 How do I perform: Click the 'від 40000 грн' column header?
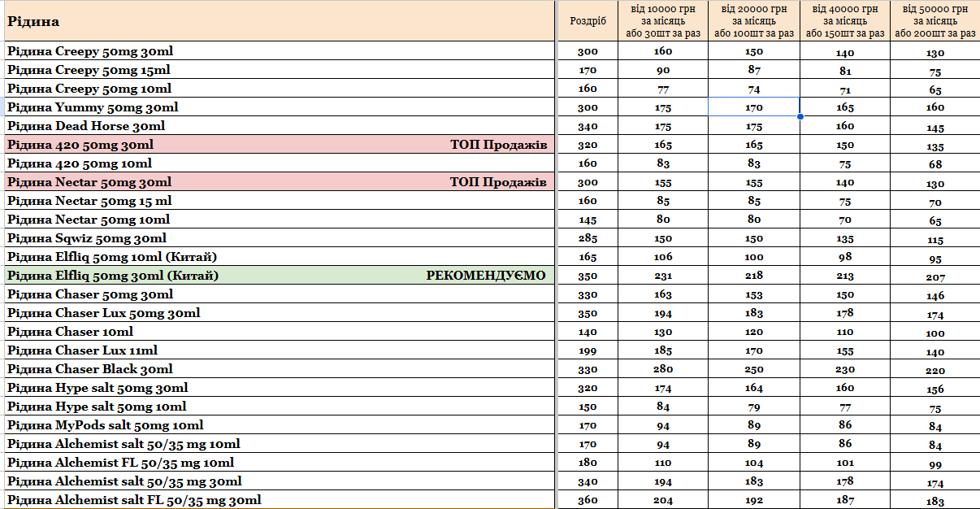click(845, 21)
